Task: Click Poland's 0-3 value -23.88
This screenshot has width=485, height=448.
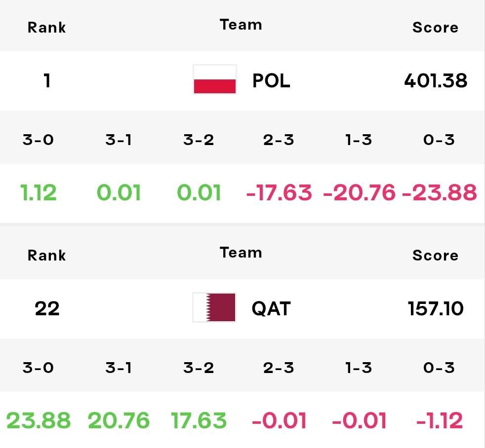Action: click(x=439, y=192)
